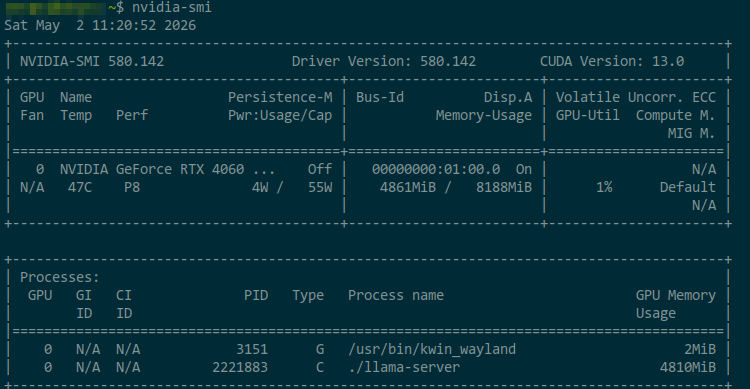Click the 'Bus-Id' column header
The width and height of the screenshot is (750, 389).
(380, 98)
